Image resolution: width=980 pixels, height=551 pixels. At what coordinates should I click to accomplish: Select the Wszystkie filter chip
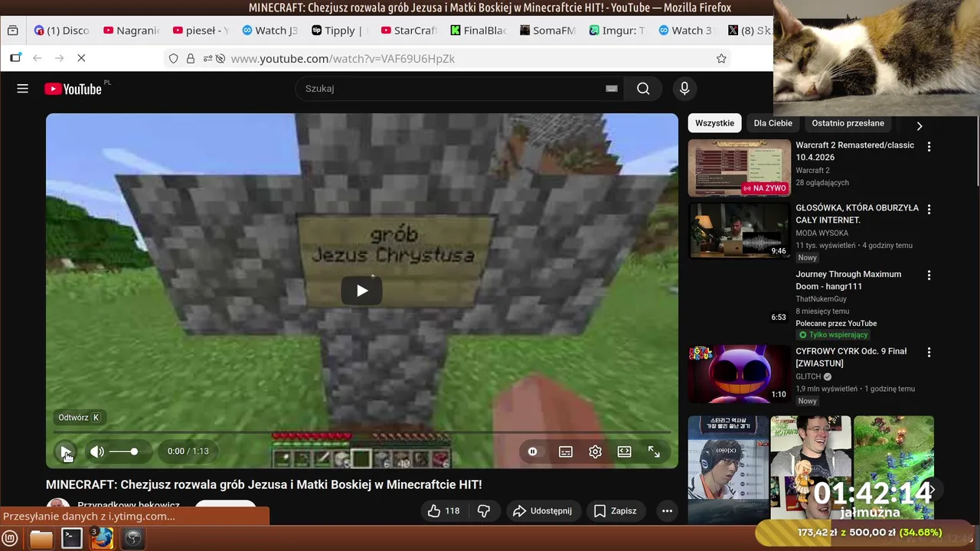click(714, 123)
